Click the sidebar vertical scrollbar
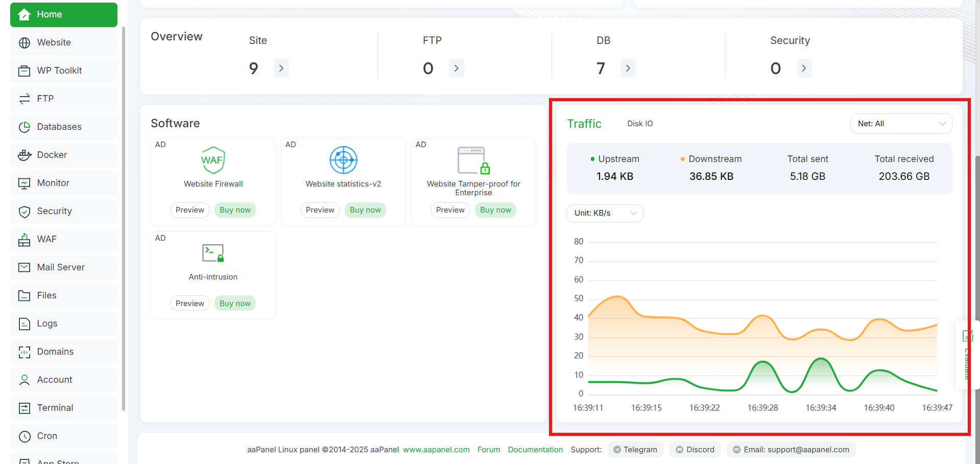Screen dimensions: 980x464 124,219
